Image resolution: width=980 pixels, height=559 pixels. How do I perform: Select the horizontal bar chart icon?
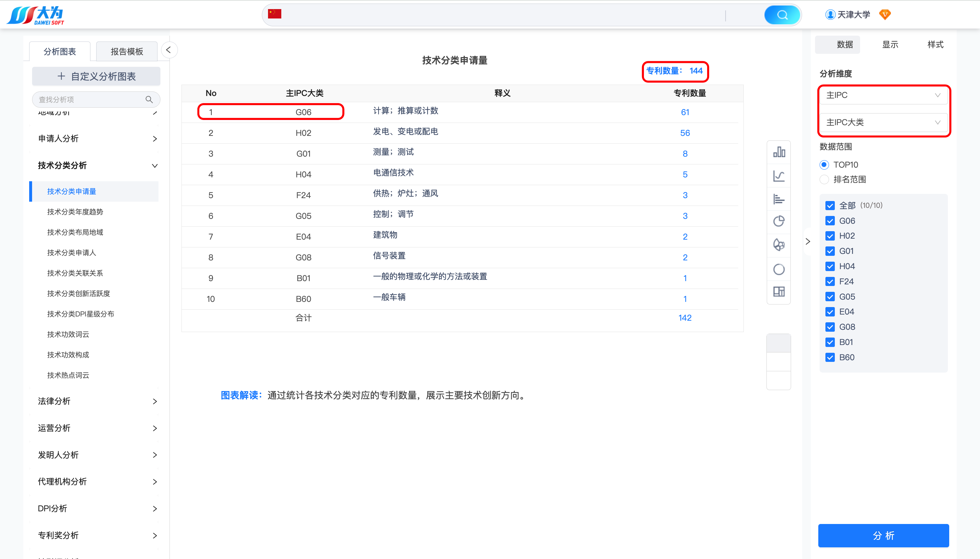(778, 199)
